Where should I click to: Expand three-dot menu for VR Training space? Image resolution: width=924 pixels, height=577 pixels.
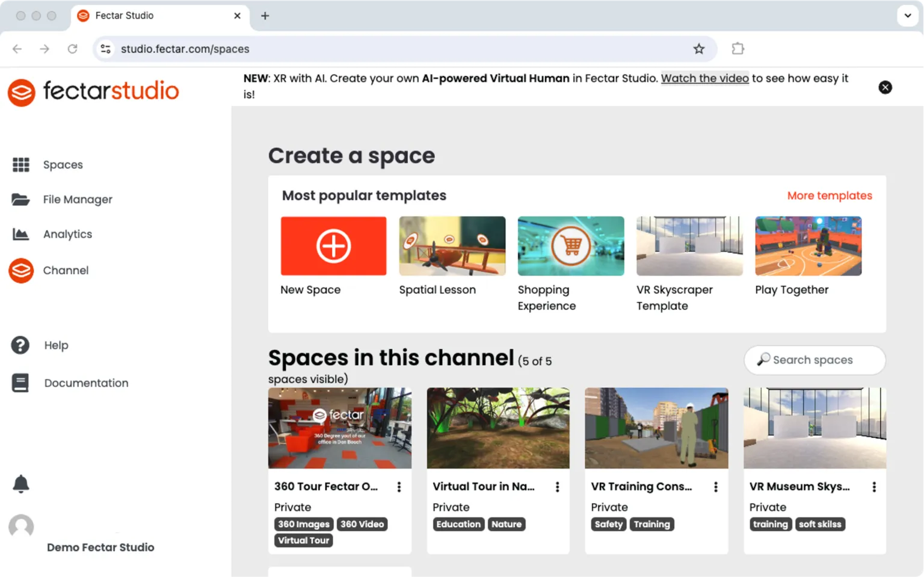(x=715, y=487)
